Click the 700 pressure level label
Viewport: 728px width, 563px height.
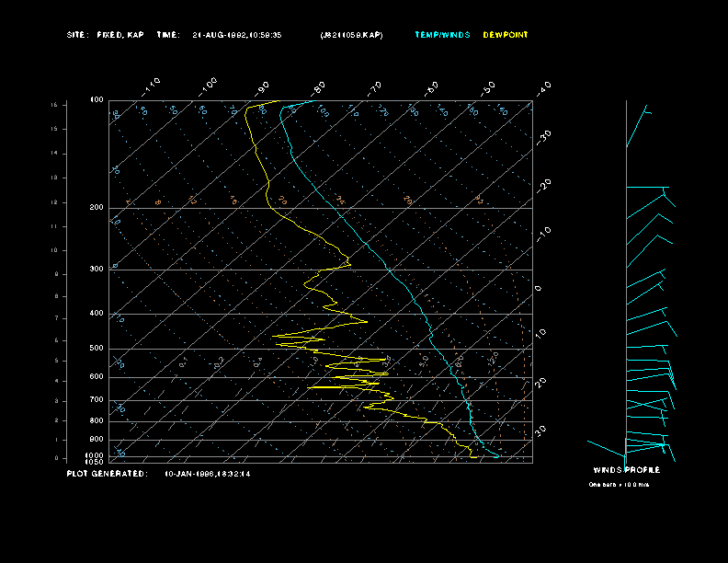(x=97, y=400)
